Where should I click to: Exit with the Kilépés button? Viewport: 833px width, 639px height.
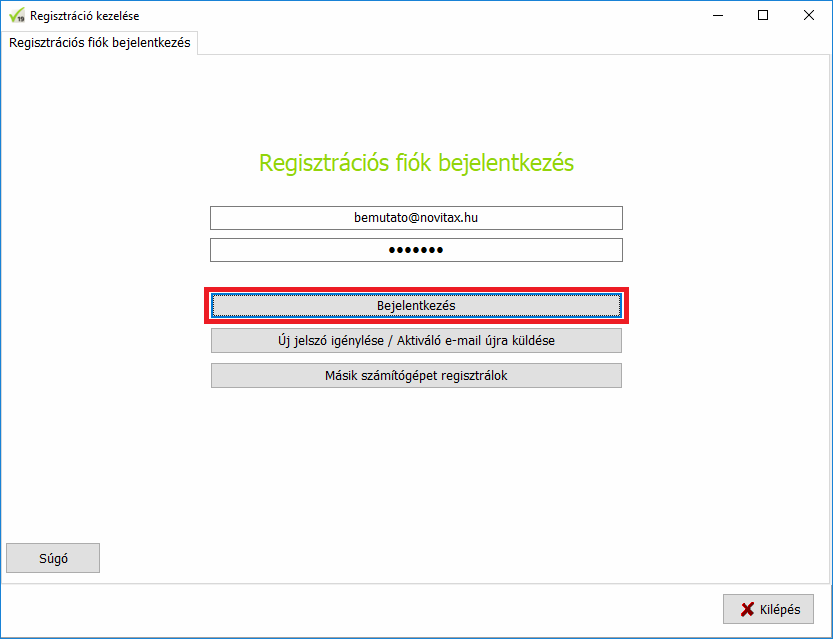(768, 609)
